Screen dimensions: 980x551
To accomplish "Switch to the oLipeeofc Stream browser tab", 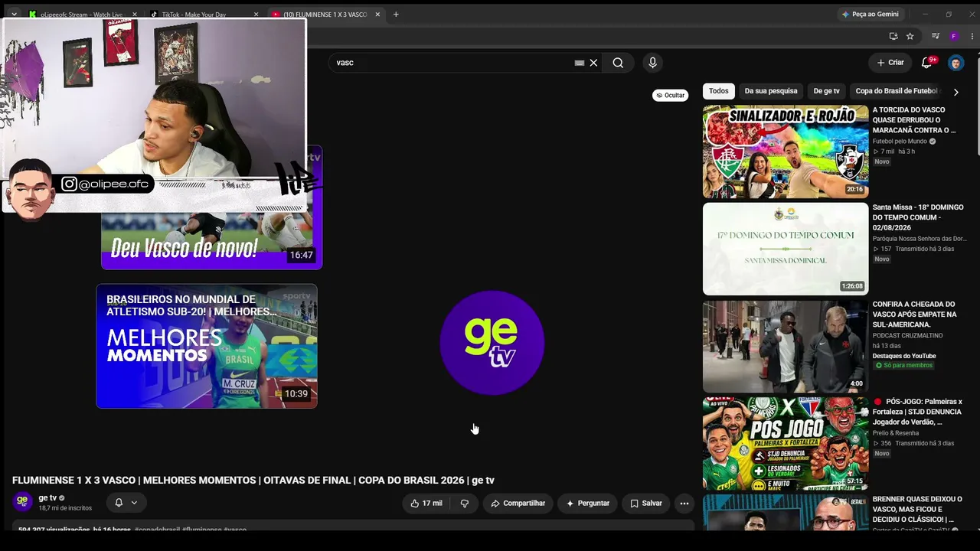I will coord(82,15).
